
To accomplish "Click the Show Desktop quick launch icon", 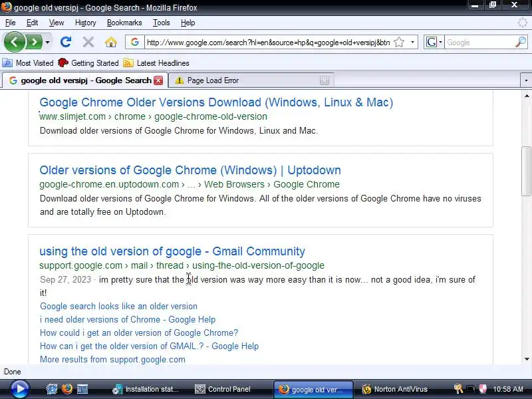I will [x=52, y=389].
